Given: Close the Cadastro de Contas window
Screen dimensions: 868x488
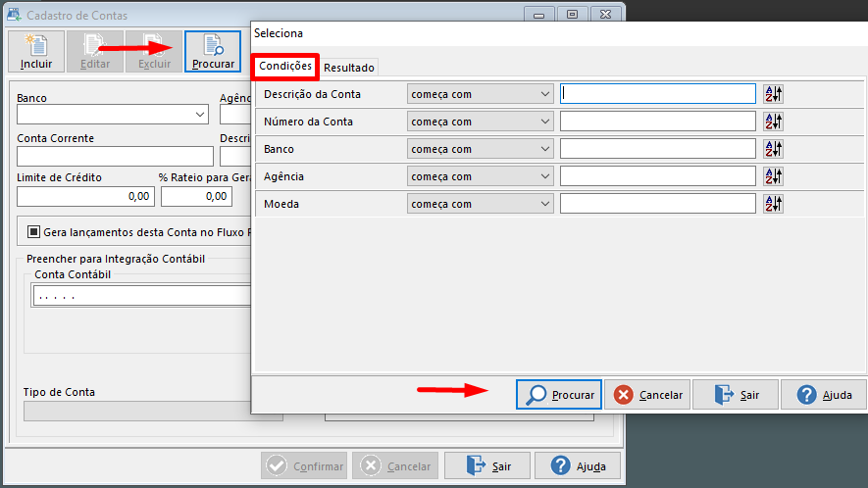Looking at the screenshot, I should [x=605, y=15].
